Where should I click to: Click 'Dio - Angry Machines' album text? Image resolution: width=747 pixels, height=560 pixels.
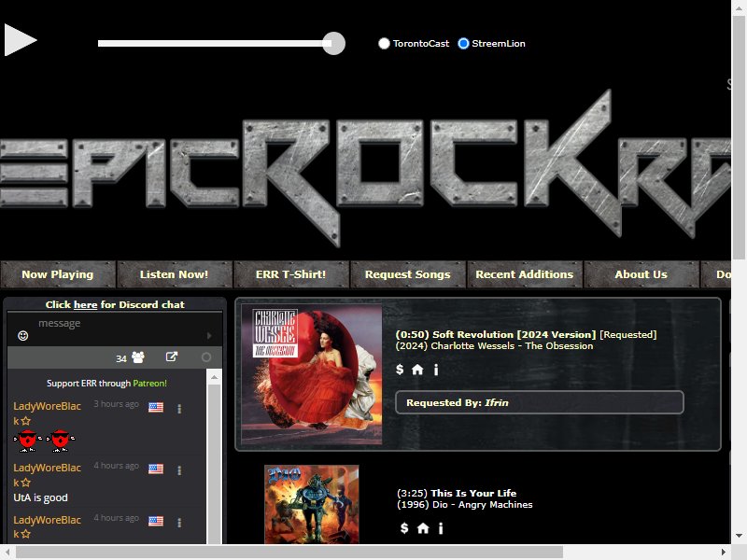[x=482, y=504]
